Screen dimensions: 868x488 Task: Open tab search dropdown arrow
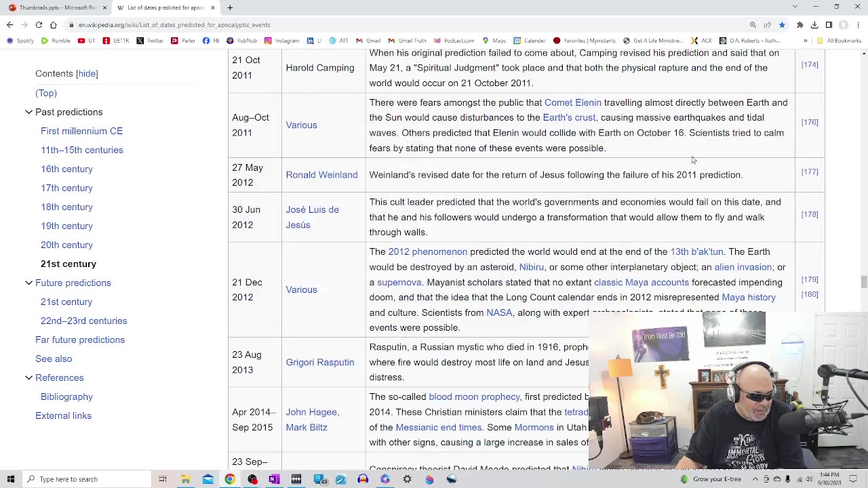795,7
